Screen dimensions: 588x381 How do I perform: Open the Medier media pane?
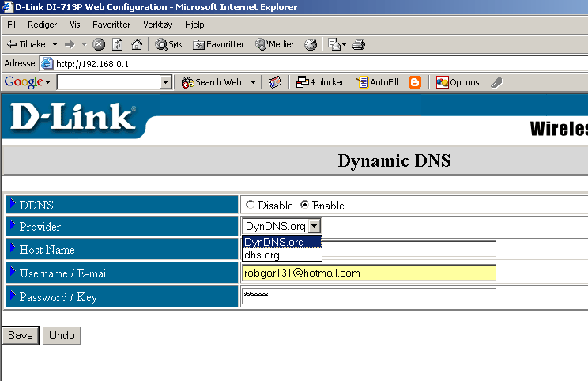point(274,44)
